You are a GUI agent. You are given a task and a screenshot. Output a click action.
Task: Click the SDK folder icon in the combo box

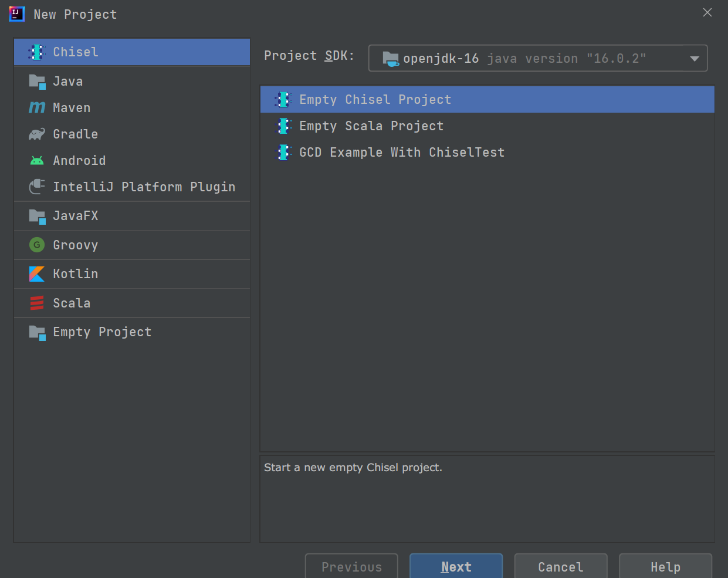coord(391,59)
